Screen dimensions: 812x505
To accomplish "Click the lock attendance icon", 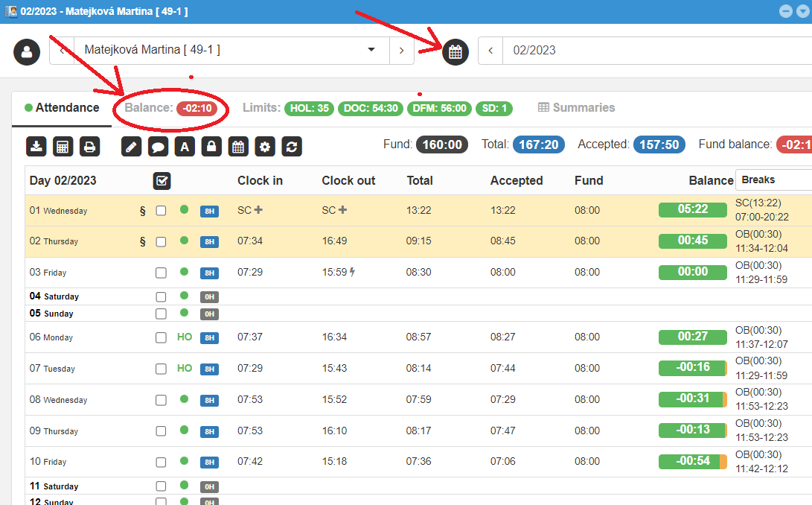I will (x=211, y=146).
